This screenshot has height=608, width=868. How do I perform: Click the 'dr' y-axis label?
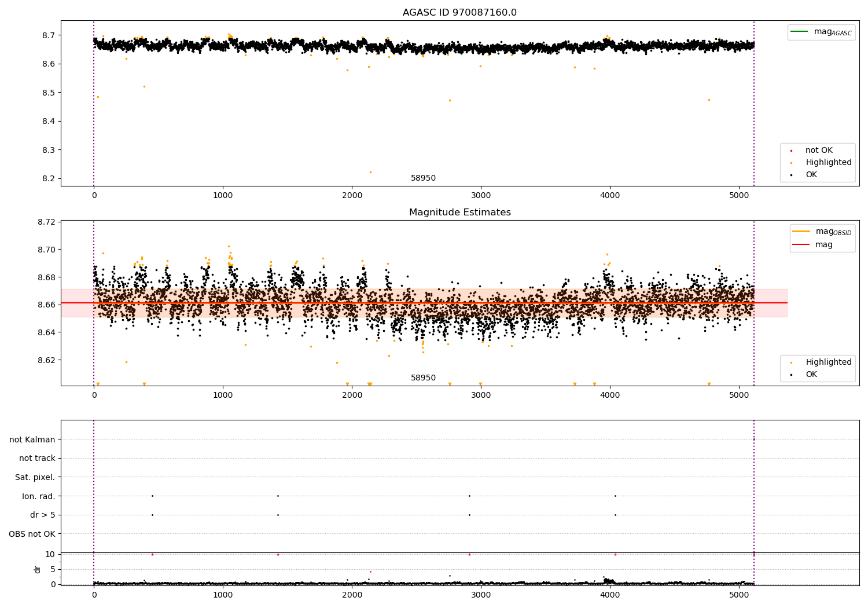coord(38,569)
